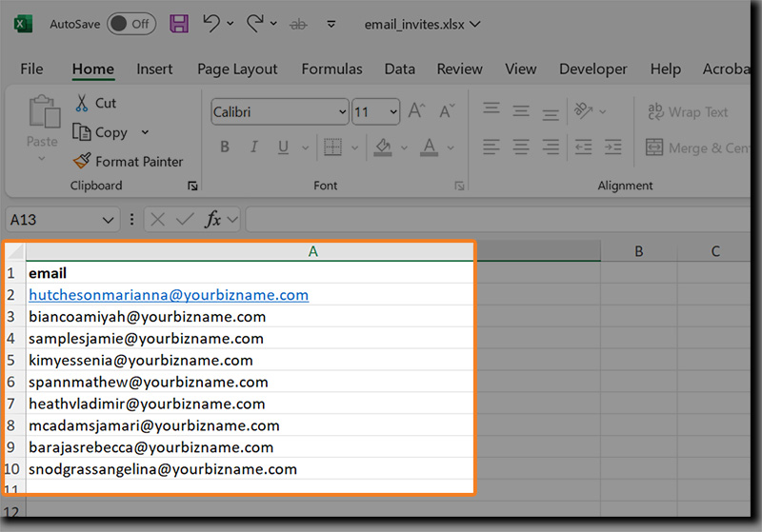This screenshot has width=762, height=532.
Task: Toggle the AutoSave switch
Action: pyautogui.click(x=130, y=23)
